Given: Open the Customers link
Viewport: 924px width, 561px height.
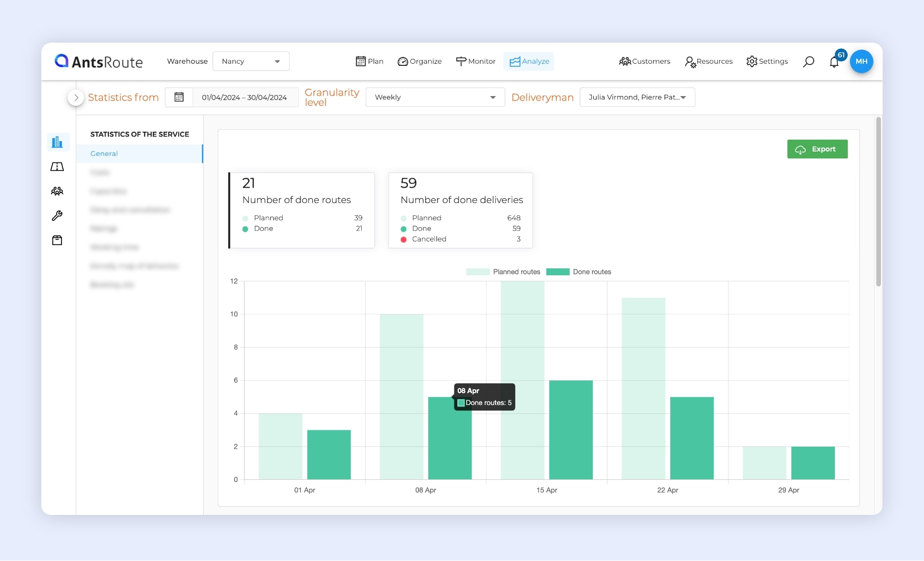Looking at the screenshot, I should (x=644, y=61).
